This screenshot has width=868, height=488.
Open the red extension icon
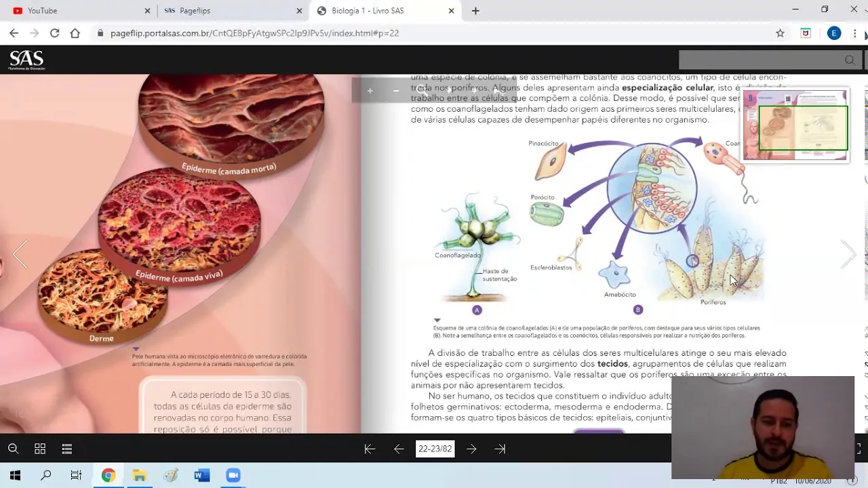coord(806,33)
